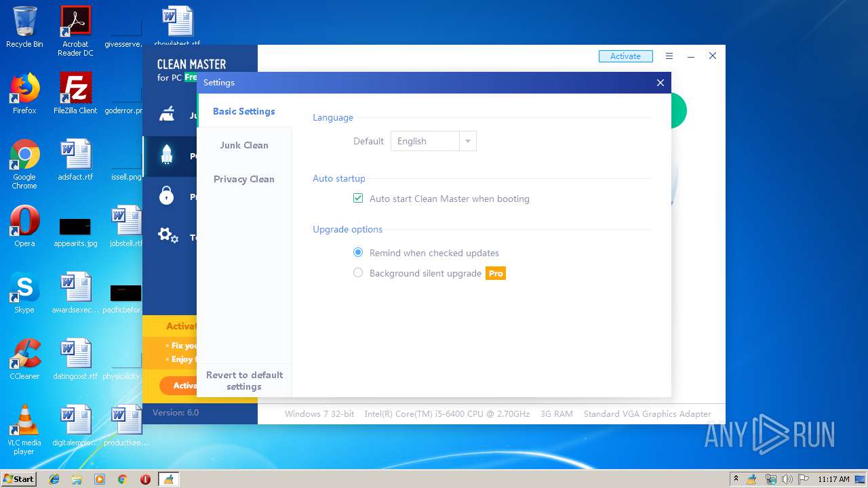
Task: Minimize the Clean Master window
Action: pos(691,56)
